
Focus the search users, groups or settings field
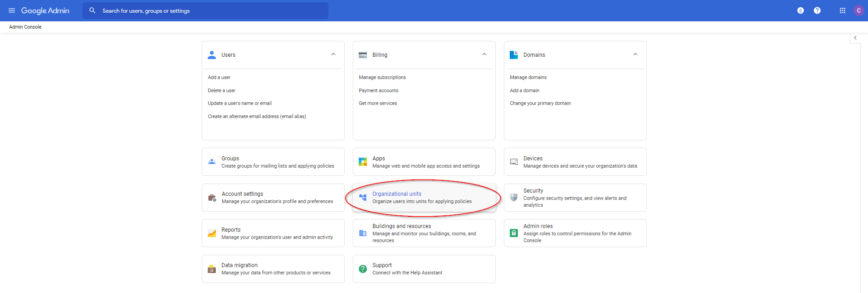pos(205,10)
